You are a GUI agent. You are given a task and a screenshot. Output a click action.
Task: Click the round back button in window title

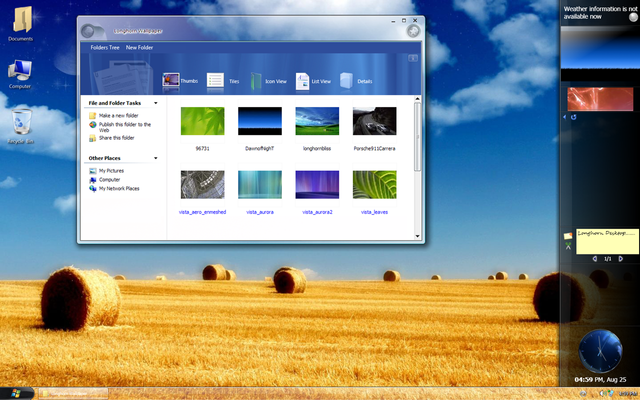(88, 31)
